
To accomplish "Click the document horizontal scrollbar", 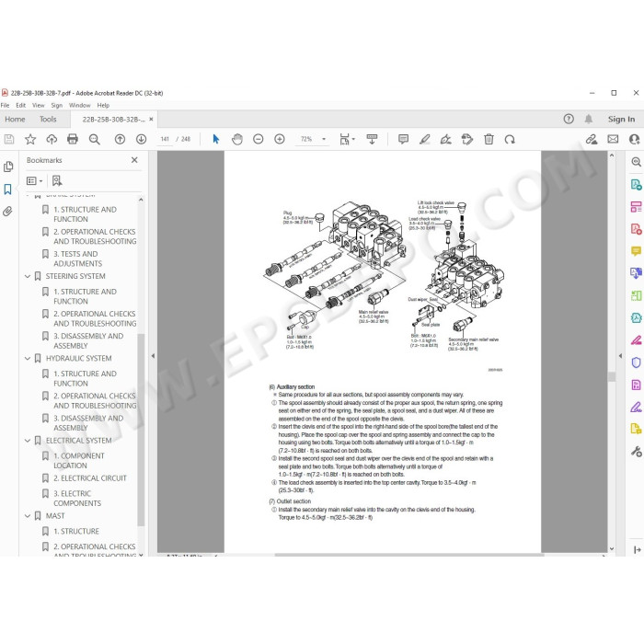I will coord(409,555).
